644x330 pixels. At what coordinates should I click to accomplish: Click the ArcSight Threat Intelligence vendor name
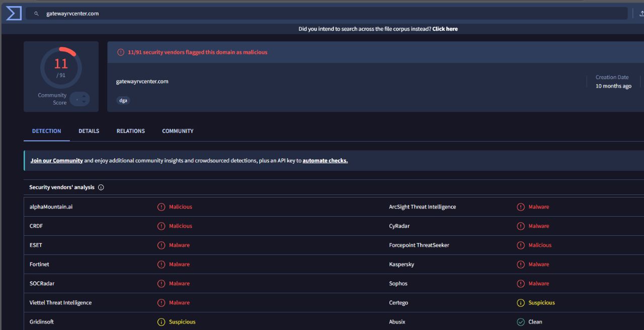pos(423,207)
